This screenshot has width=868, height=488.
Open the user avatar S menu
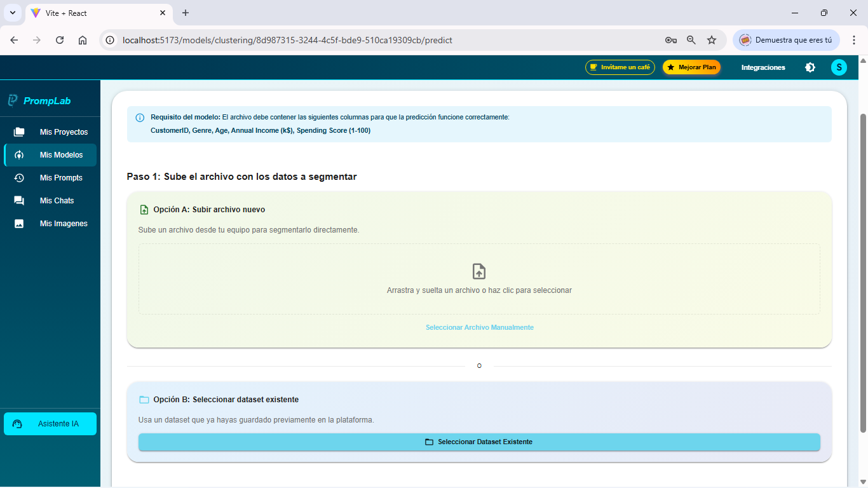tap(839, 67)
